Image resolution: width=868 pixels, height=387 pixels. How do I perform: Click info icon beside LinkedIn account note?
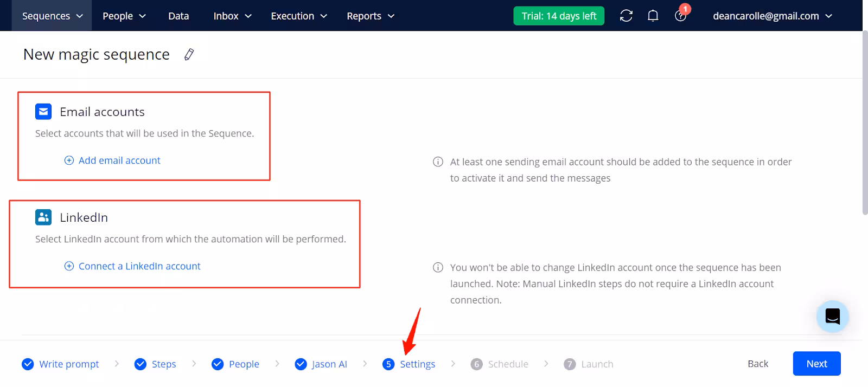pos(438,267)
